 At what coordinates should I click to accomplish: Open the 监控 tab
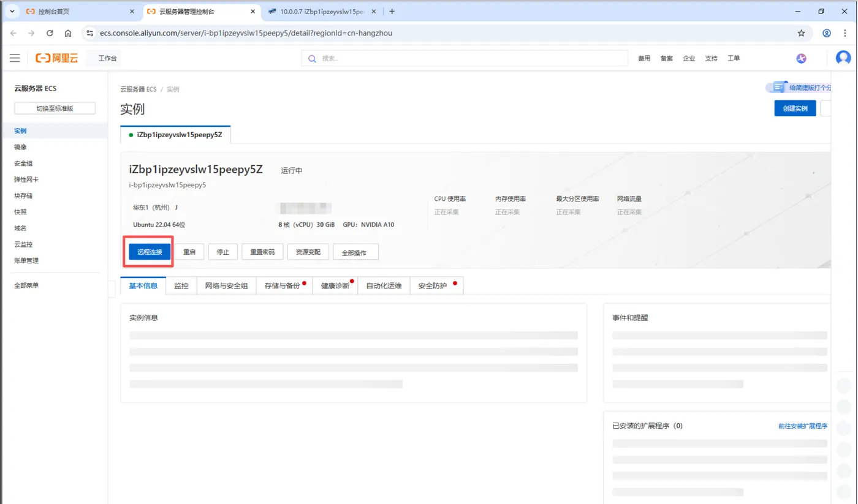pos(181,285)
